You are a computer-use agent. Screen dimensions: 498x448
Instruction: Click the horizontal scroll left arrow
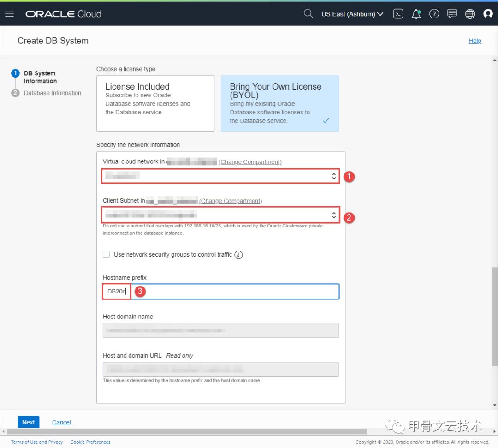(x=4, y=431)
